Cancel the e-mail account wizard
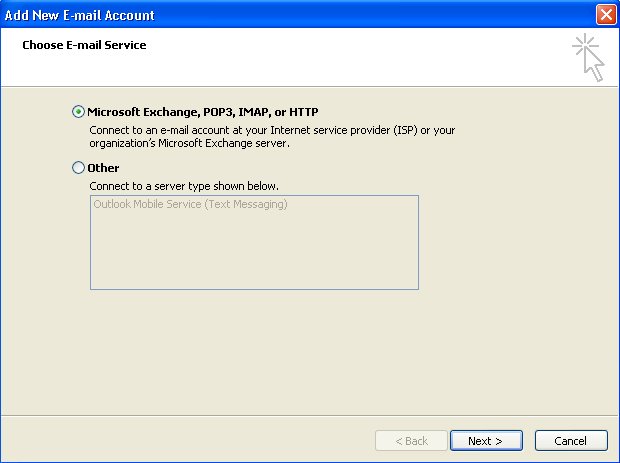Image resolution: width=620 pixels, height=463 pixels. 571,440
